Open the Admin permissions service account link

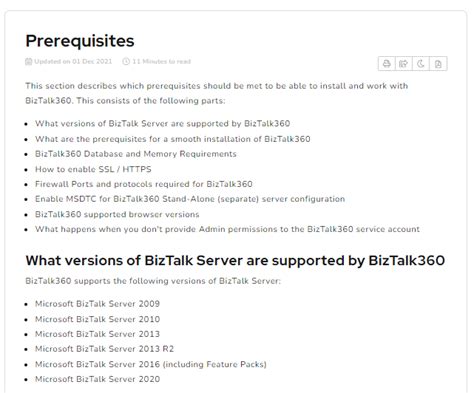point(227,229)
